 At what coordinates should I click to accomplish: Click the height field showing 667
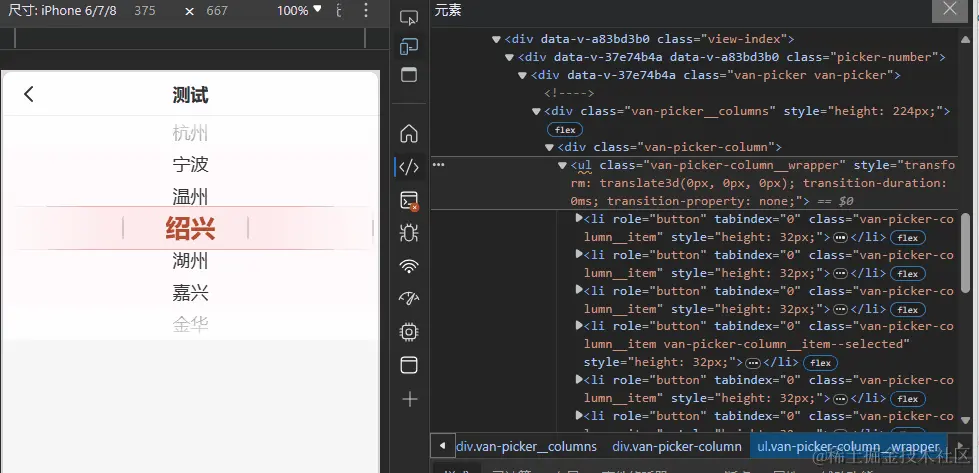point(217,11)
